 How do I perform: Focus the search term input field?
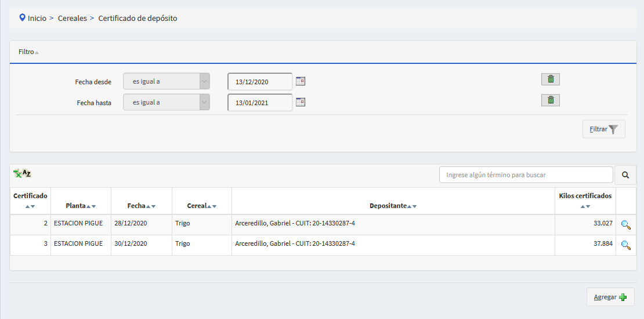click(526, 175)
